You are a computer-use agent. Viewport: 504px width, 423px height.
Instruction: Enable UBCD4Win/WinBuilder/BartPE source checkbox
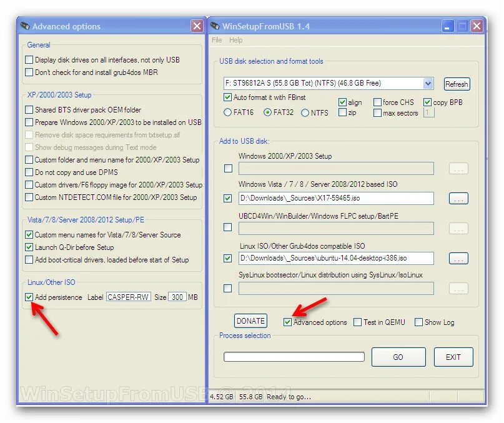[227, 227]
